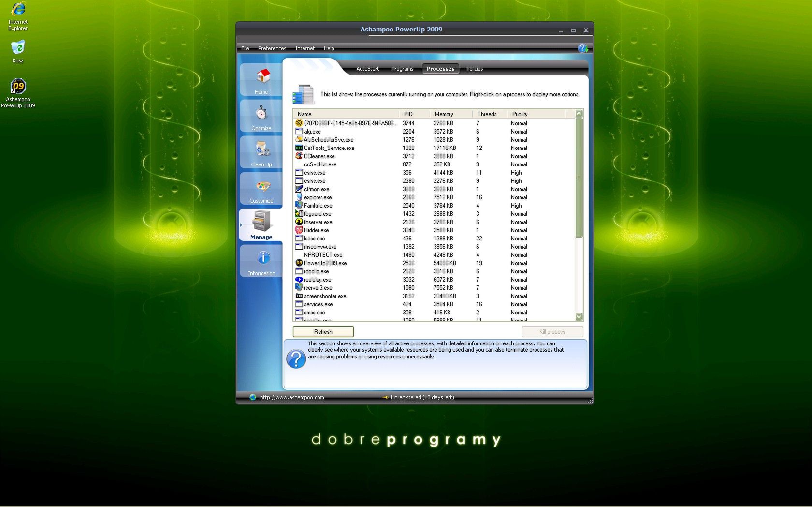Sort processes by Priority column
Screen dimensions: 812x507
(x=536, y=114)
